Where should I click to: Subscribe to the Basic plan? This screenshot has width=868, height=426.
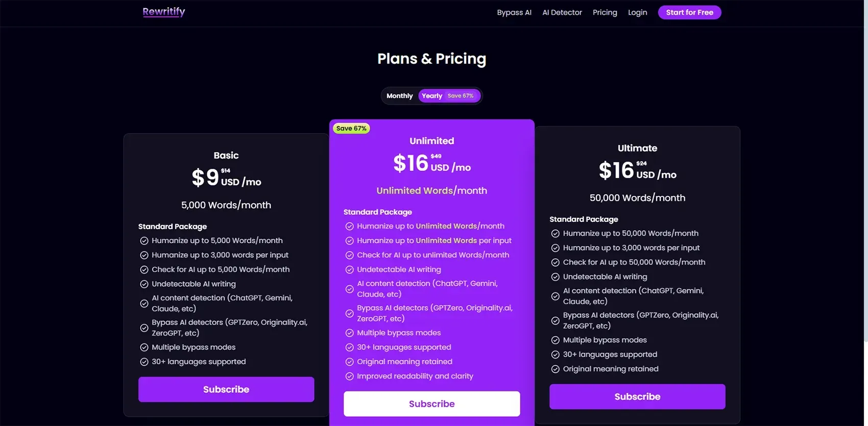coord(226,389)
